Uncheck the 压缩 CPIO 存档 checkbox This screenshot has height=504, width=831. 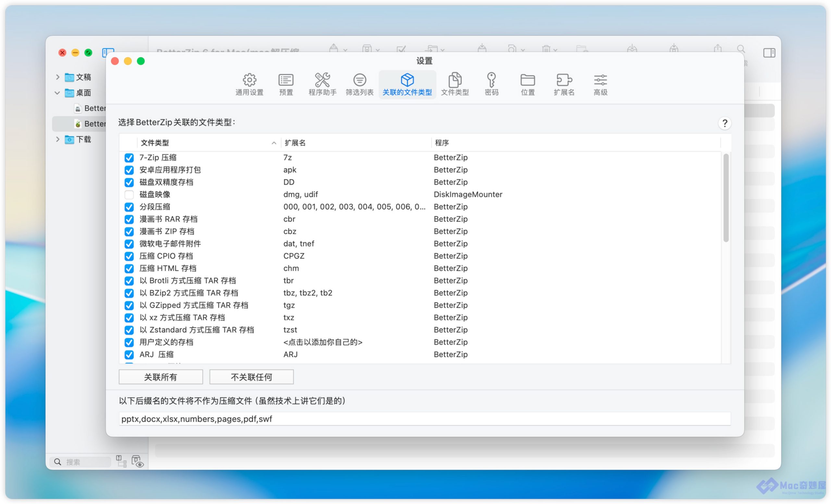tap(129, 256)
